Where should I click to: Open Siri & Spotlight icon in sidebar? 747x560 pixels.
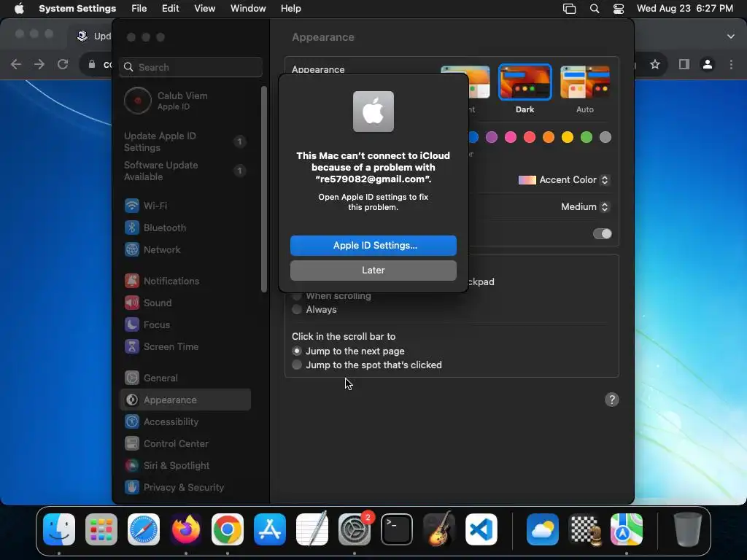132,466
